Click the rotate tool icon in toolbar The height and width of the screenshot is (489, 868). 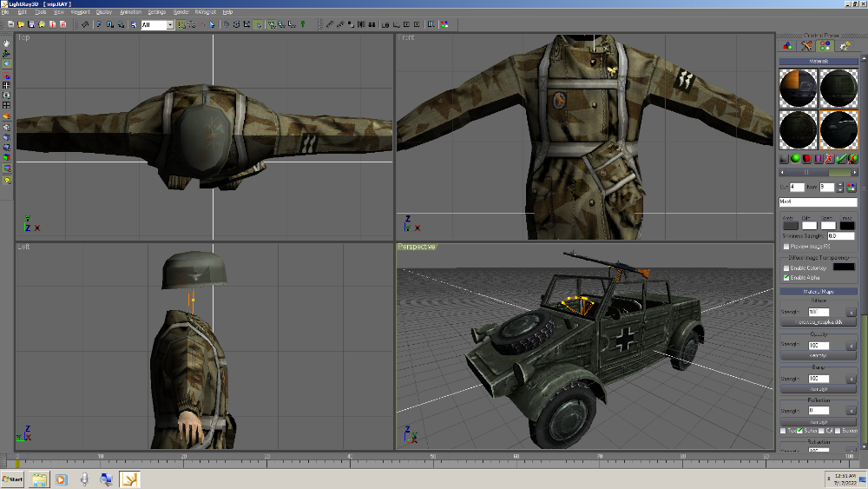point(236,24)
